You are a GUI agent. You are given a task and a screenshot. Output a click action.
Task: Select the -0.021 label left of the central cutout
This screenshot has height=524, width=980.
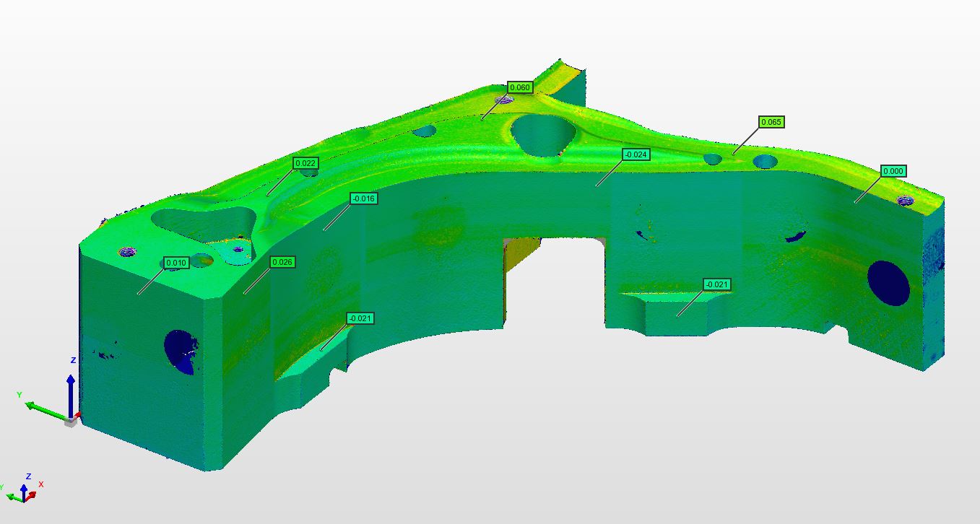point(360,318)
